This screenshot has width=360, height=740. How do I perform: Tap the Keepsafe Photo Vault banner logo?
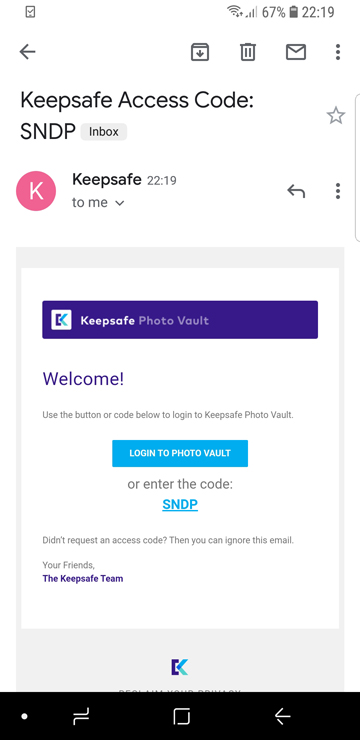[61, 320]
